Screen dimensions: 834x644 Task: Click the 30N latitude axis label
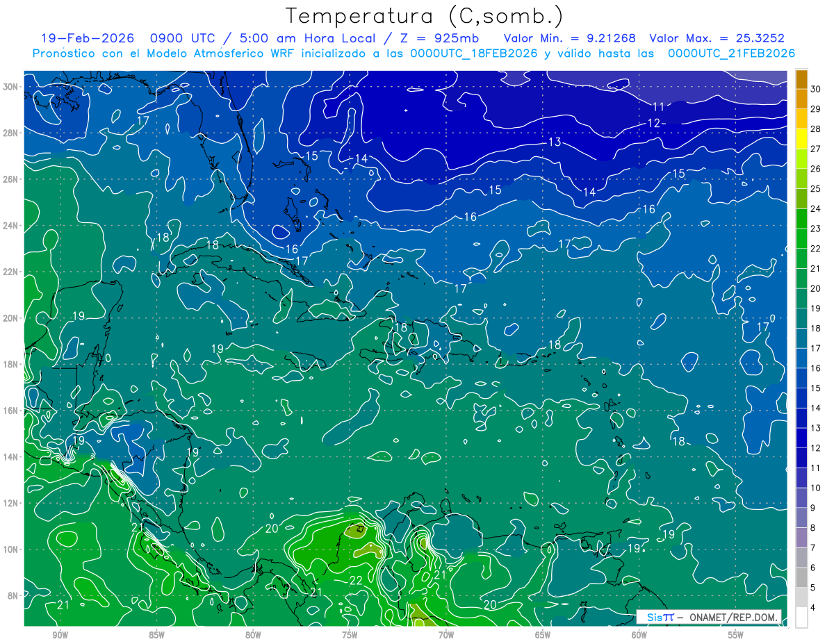pyautogui.click(x=11, y=87)
